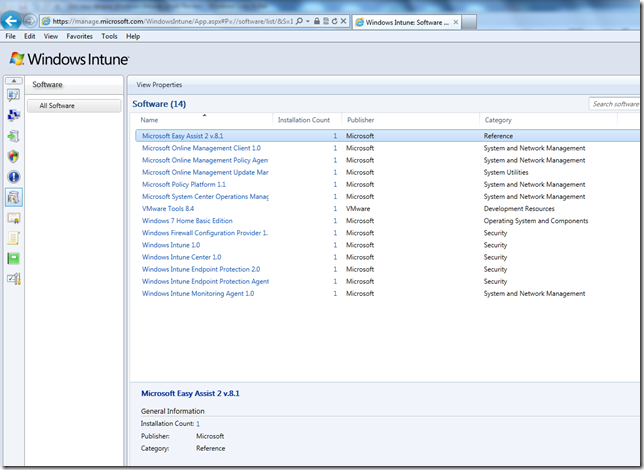The width and height of the screenshot is (644, 470).
Task: Open the Tools menu
Action: (109, 36)
